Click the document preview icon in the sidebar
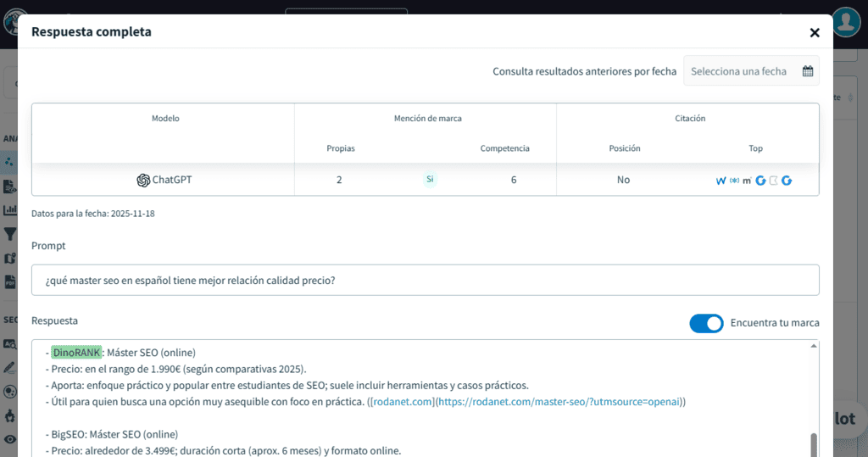The image size is (868, 457). point(10,187)
